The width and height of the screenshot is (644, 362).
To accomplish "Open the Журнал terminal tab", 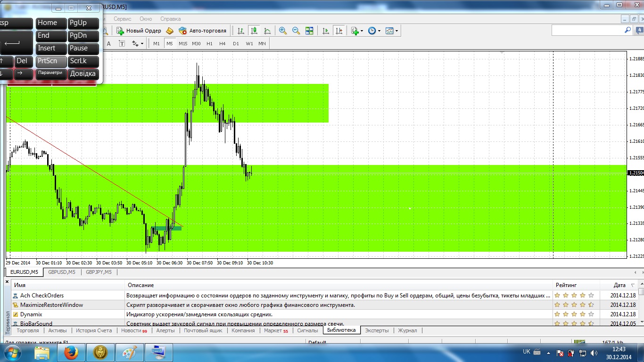I will point(407,330).
